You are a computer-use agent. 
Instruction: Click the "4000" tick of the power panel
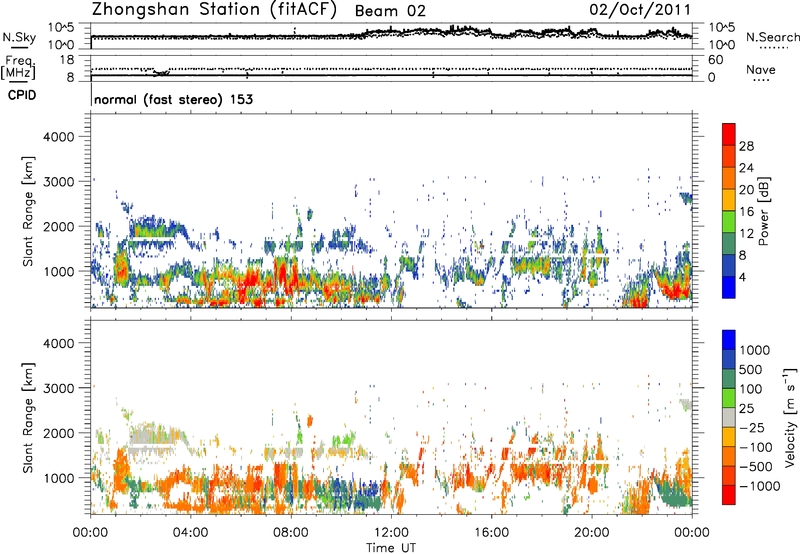click(x=59, y=137)
